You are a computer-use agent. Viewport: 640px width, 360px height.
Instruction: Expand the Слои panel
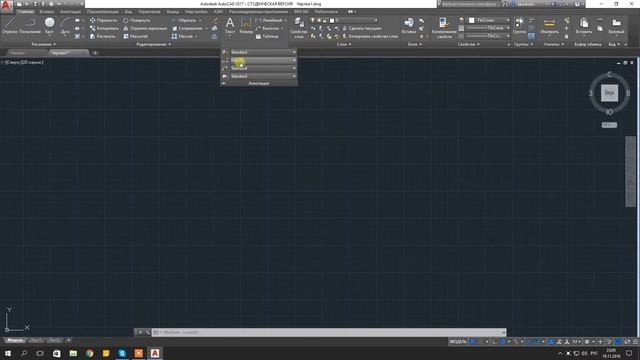click(x=344, y=44)
